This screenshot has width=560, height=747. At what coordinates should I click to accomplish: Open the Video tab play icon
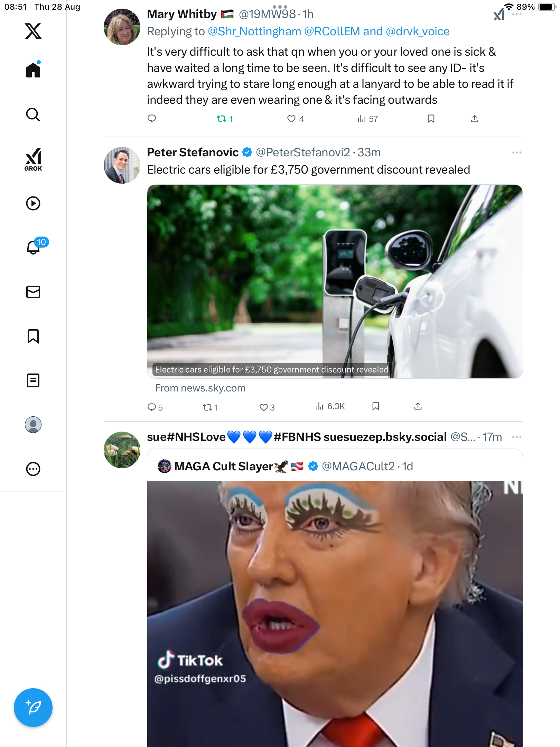(x=33, y=203)
